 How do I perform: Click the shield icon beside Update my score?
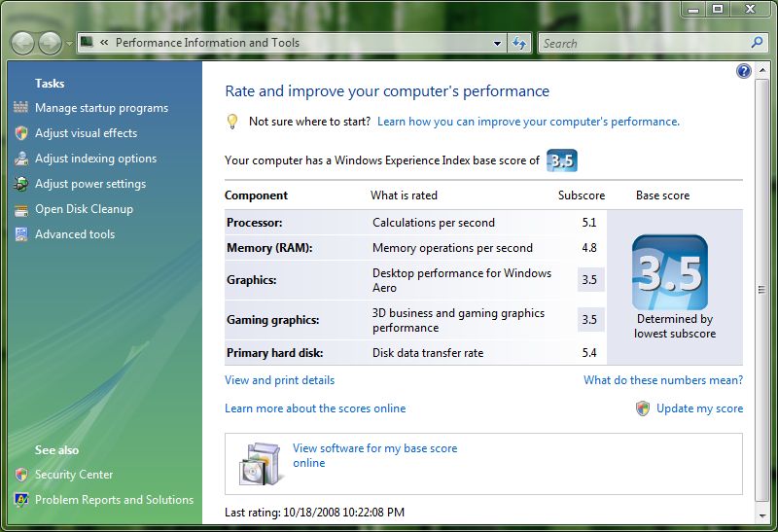coord(643,408)
